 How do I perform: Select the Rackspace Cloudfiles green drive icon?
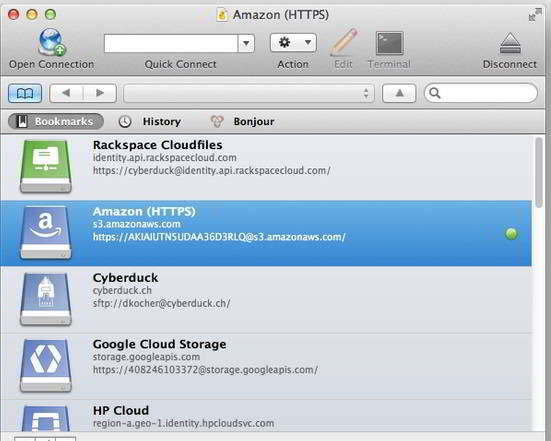coord(46,166)
